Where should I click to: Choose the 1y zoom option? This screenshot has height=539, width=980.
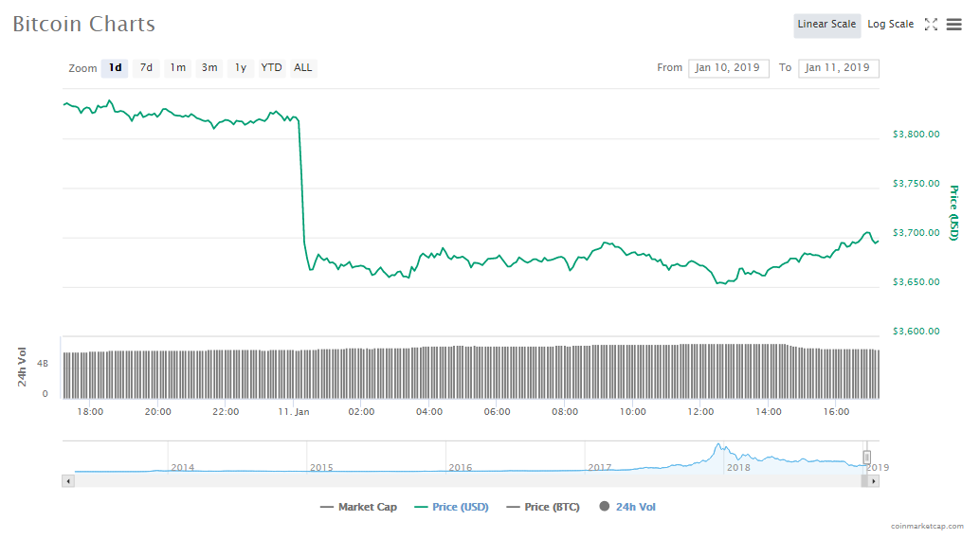pos(241,68)
